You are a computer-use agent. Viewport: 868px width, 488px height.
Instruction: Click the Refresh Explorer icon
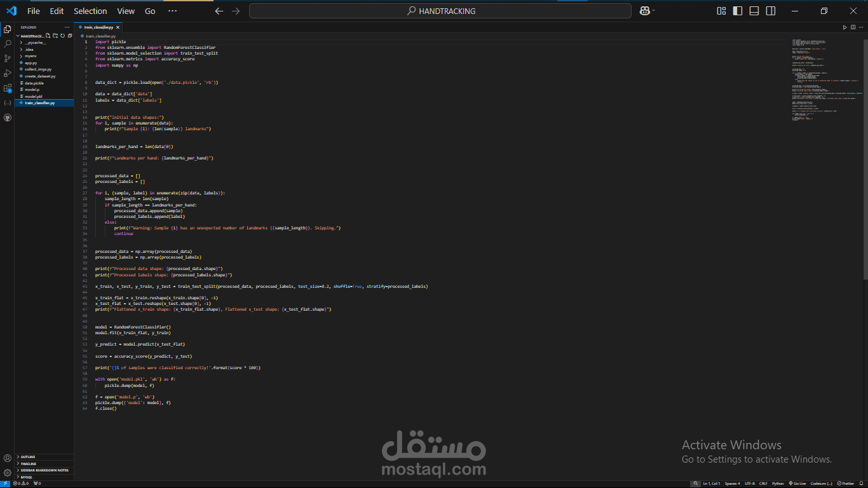click(x=63, y=36)
